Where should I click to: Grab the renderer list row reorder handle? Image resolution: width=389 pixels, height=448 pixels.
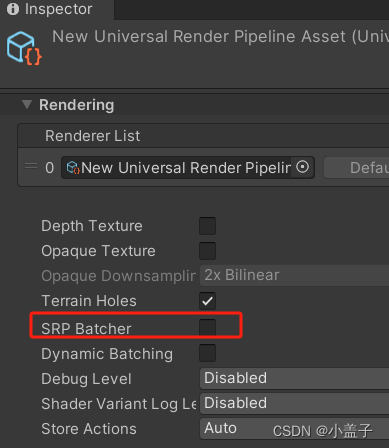point(31,166)
